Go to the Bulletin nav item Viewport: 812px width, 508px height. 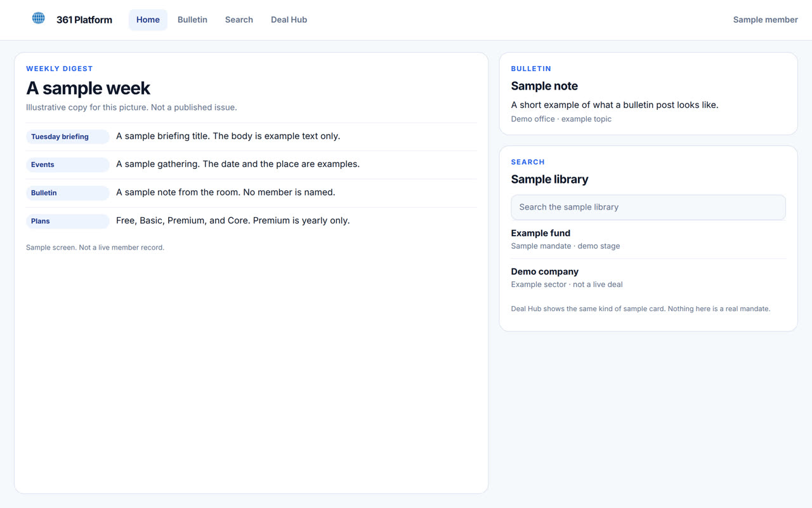point(192,20)
